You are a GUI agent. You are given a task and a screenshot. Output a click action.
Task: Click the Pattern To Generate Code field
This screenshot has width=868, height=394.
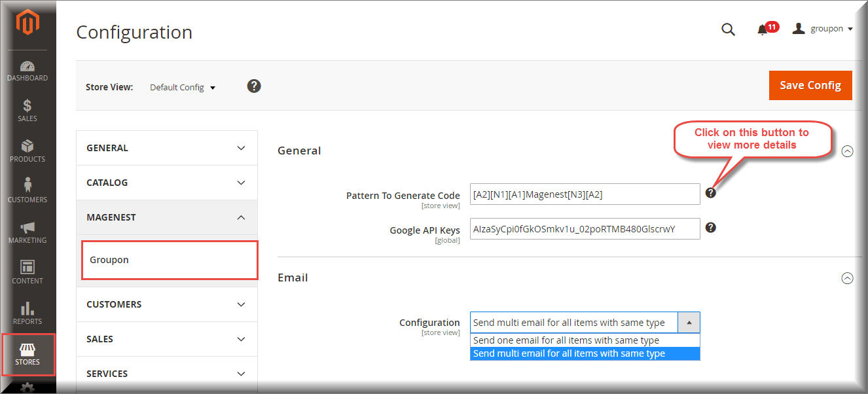click(x=585, y=194)
